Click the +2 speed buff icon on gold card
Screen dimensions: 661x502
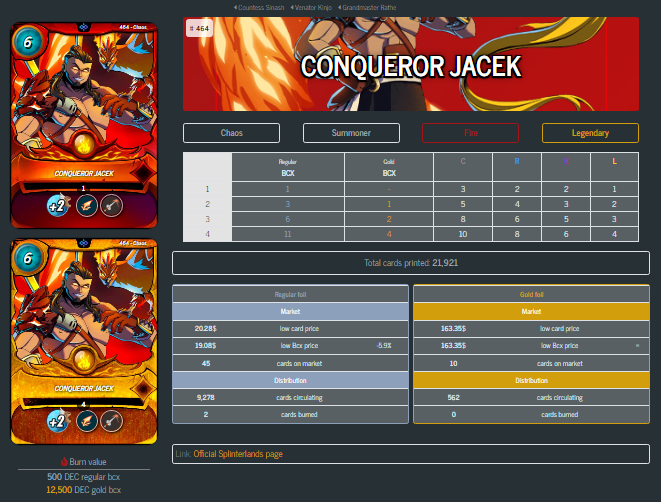58,421
